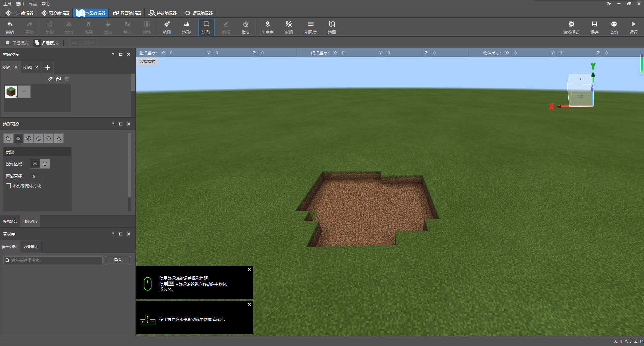Expand the 素材库 panel to float
This screenshot has height=346, width=644.
point(121,234)
